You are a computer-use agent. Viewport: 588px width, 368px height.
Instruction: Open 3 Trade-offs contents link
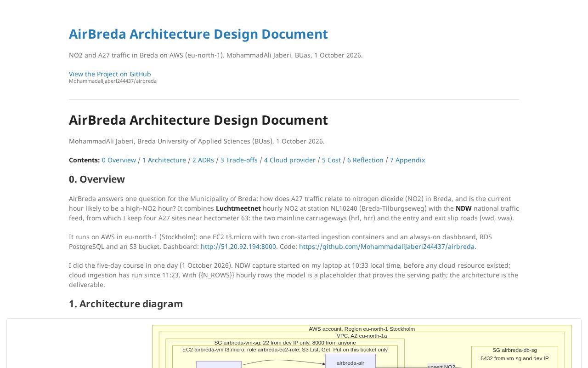(239, 160)
